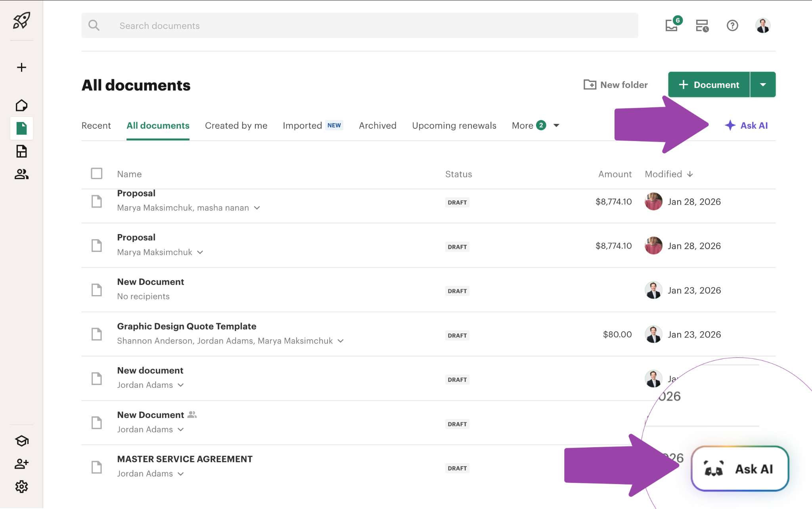Open the Documents icon in sidebar
Viewport: 812px width, 509px height.
pyautogui.click(x=21, y=128)
